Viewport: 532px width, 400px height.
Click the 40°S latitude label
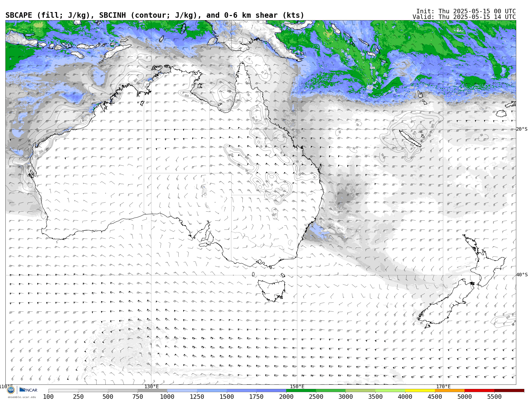522,275
